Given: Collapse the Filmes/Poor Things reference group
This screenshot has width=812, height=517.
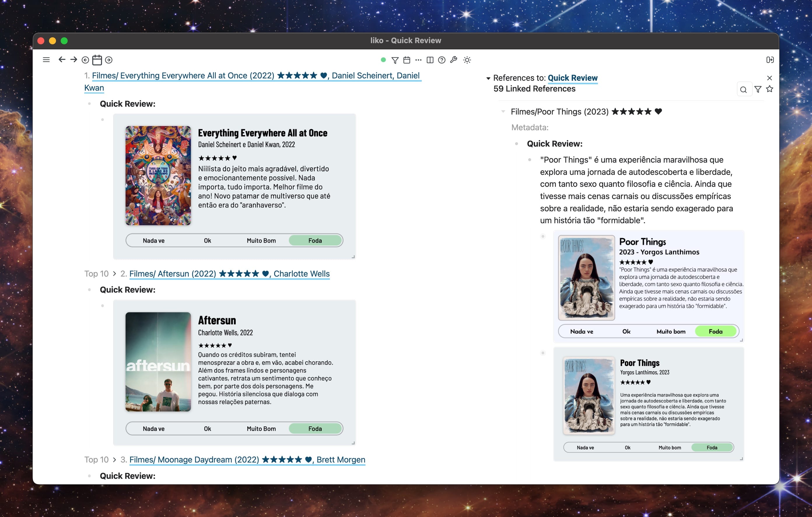Looking at the screenshot, I should point(503,111).
